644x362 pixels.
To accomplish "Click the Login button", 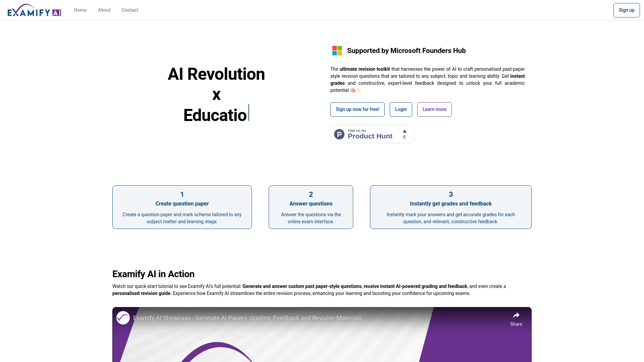I will [x=401, y=109].
